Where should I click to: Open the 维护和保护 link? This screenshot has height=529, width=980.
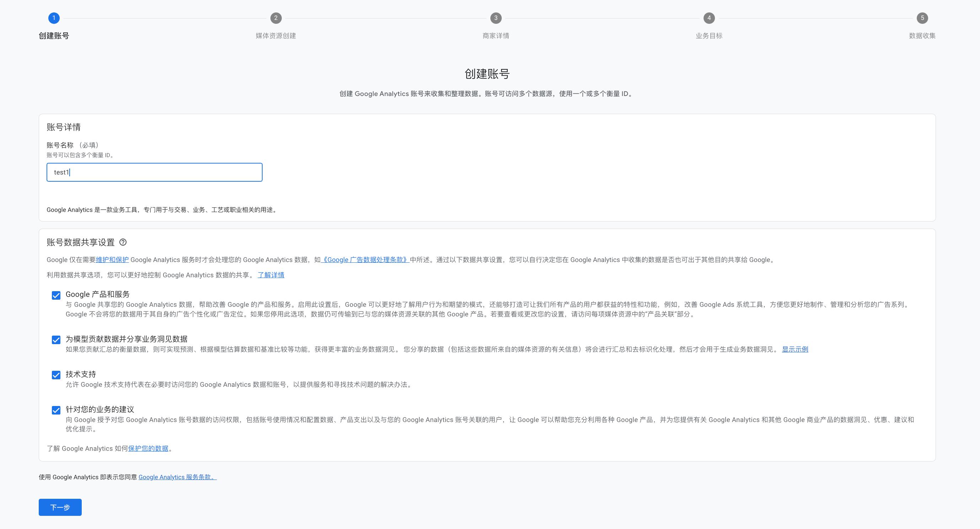112,260
